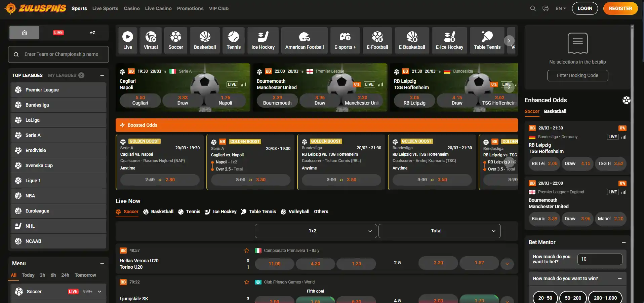Switch to the AZ sports list view
The width and height of the screenshot is (644, 303).
coord(92,33)
